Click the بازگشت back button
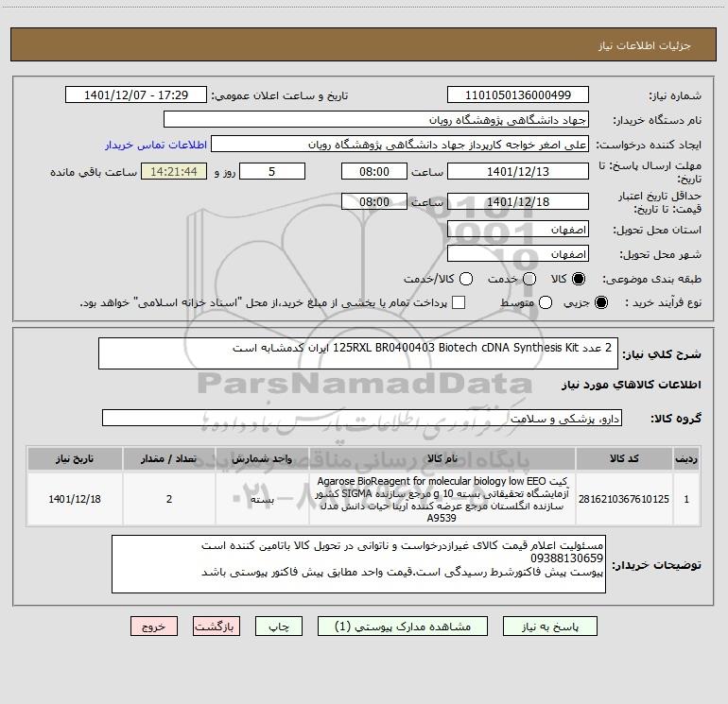The height and width of the screenshot is (704, 728). 217,627
